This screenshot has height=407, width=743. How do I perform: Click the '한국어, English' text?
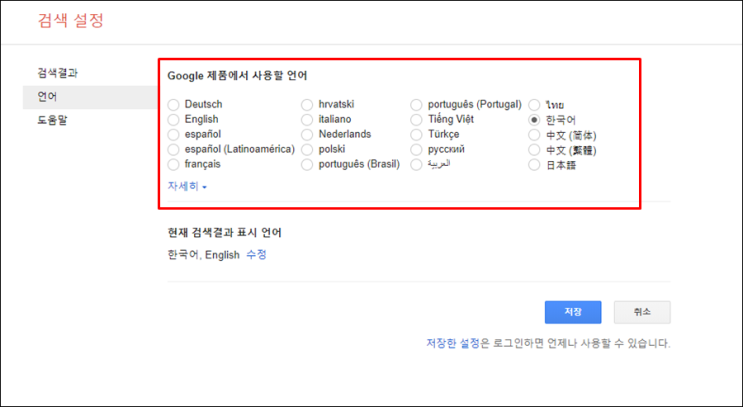(x=203, y=255)
